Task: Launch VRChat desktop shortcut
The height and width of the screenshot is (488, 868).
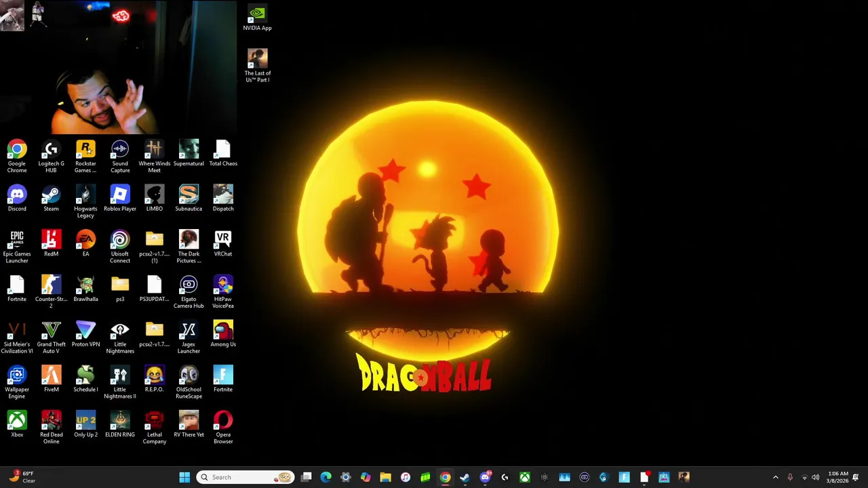Action: (x=223, y=243)
